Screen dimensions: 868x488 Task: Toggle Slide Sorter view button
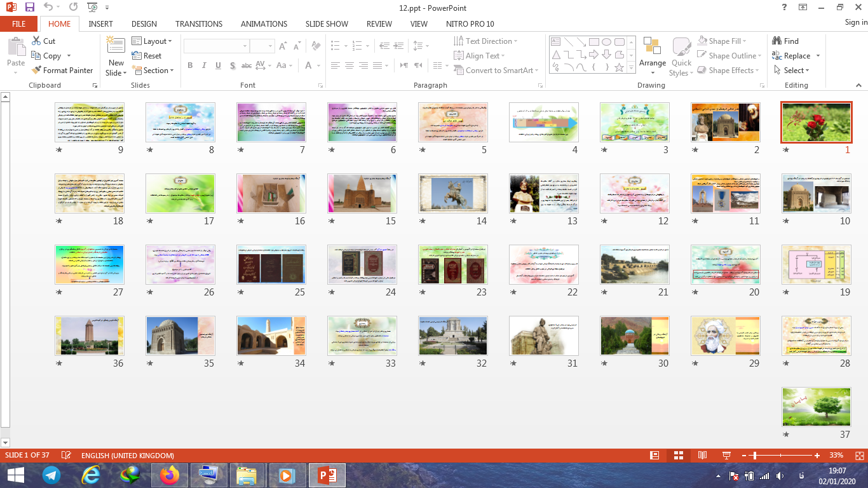point(679,456)
